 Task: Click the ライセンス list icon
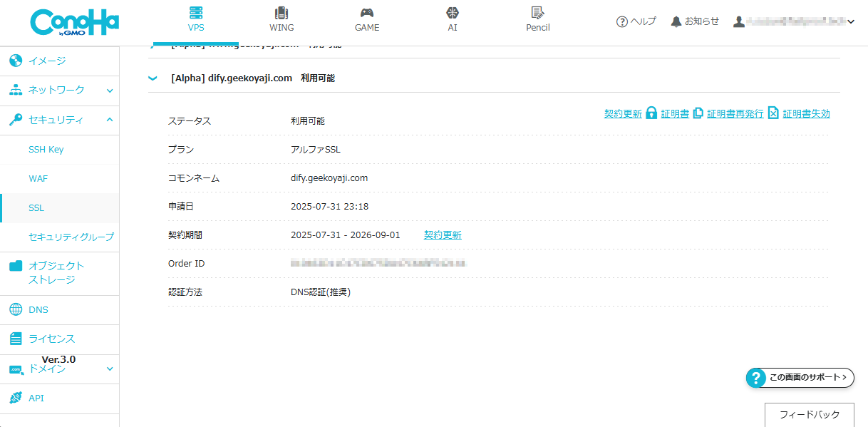(16, 339)
